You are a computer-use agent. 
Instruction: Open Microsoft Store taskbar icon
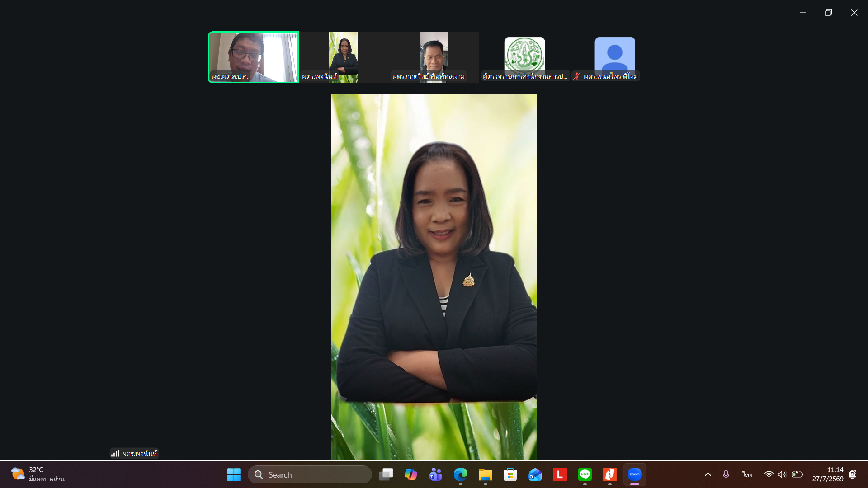click(x=510, y=474)
